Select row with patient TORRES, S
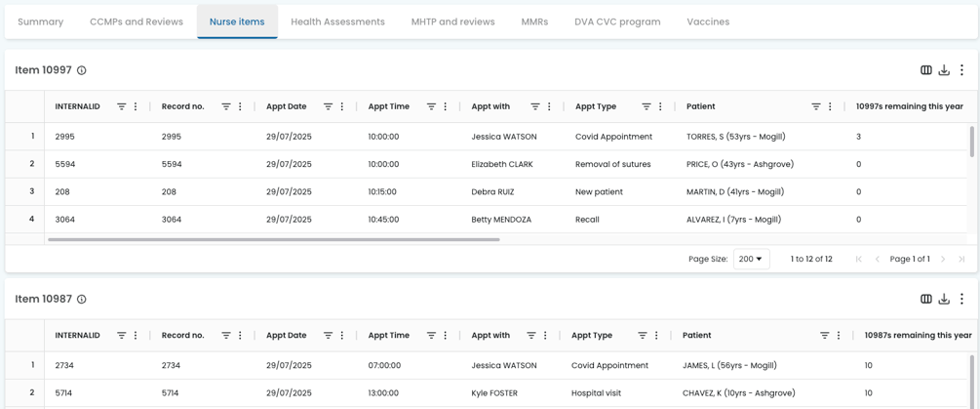Viewport: 980px width, 409px height. [x=488, y=137]
